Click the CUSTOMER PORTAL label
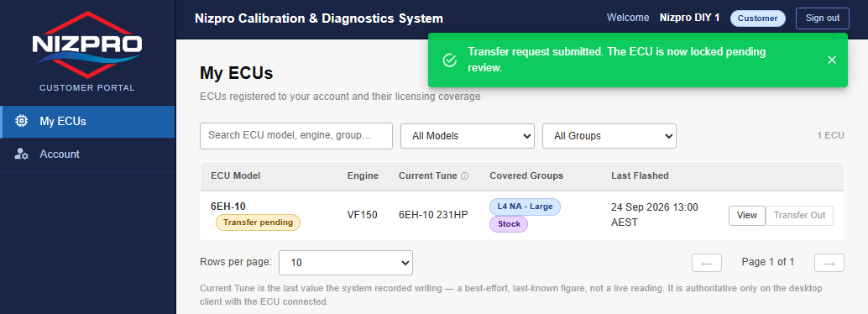 (x=87, y=88)
